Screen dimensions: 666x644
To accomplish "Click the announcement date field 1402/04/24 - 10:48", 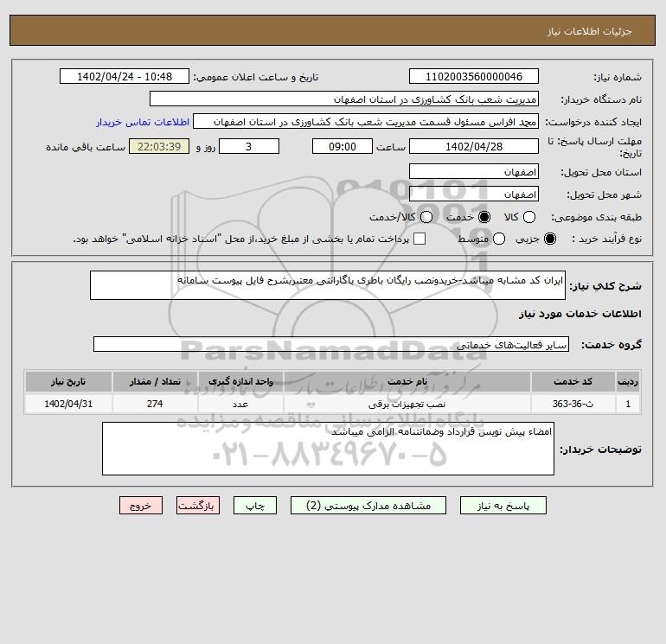I will (125, 77).
